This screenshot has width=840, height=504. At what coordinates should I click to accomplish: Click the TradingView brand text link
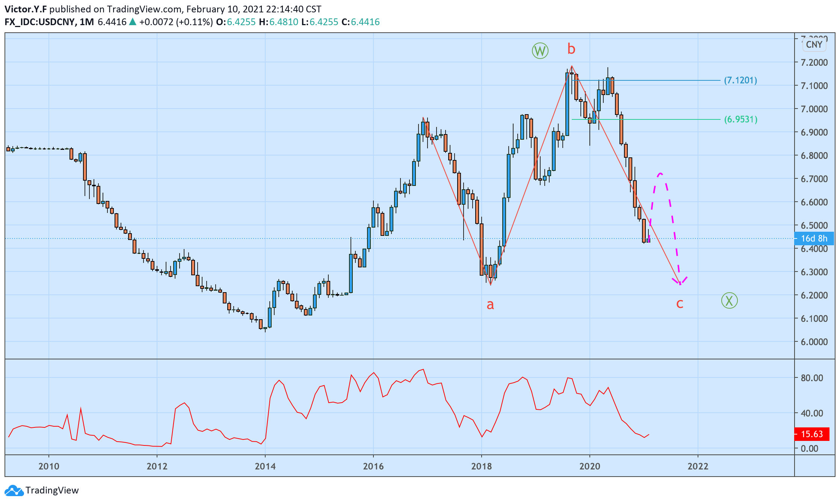click(52, 490)
